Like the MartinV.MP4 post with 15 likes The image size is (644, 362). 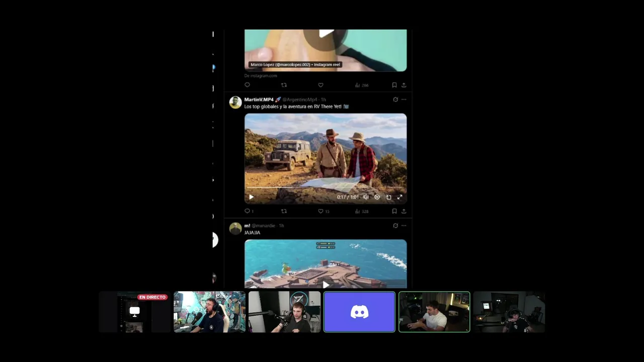324,211
